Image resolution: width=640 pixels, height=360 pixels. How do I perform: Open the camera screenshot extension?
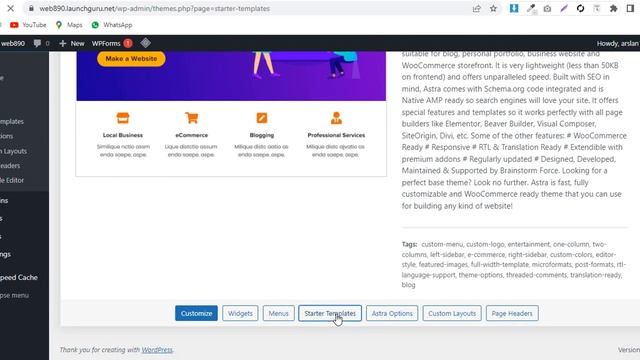[547, 9]
